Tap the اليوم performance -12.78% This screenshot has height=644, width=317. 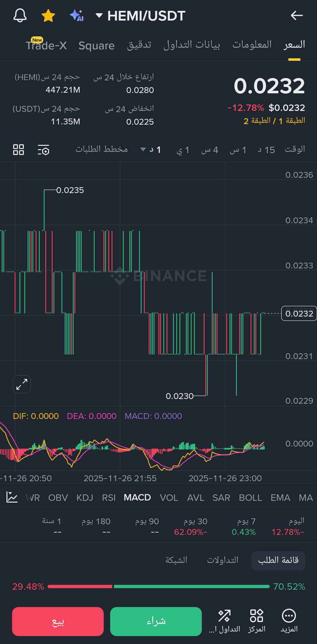[x=288, y=527]
